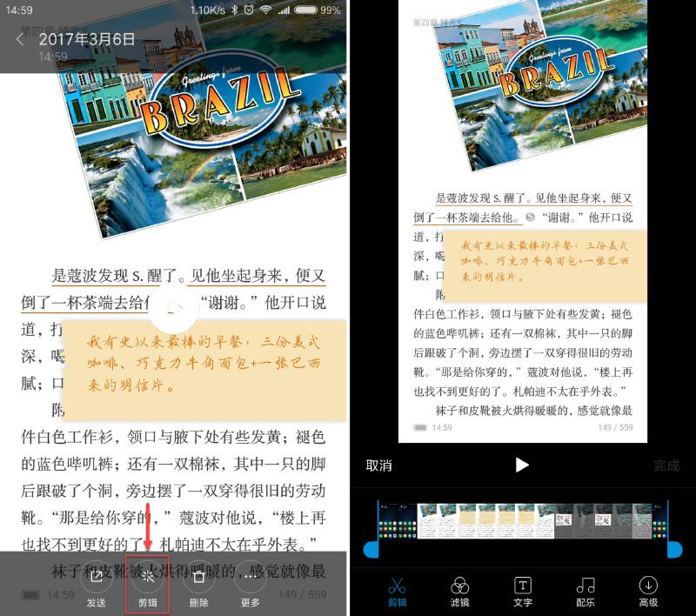Tap the back arrow beside 2017年3月6日
The height and width of the screenshot is (616, 696).
(20, 39)
